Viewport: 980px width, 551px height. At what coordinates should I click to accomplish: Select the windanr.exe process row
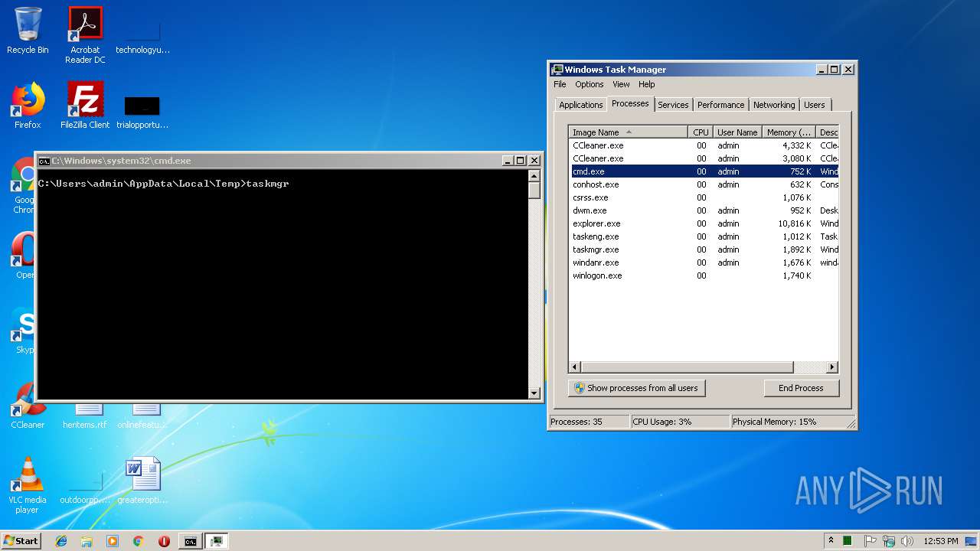point(704,262)
